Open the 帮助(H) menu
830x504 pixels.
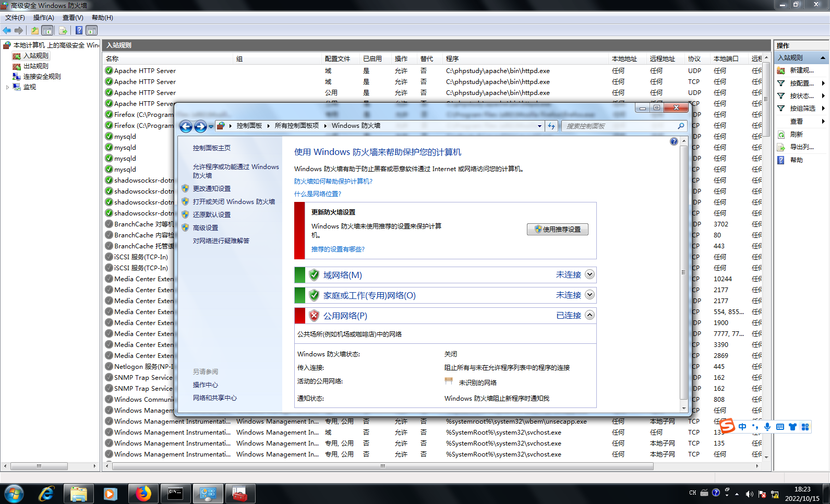click(102, 18)
